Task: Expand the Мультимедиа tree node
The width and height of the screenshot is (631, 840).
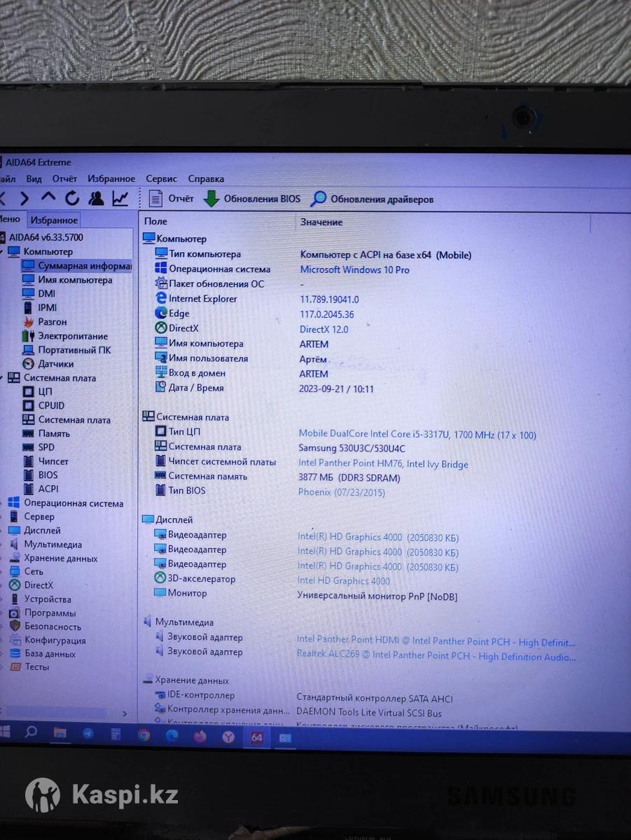Action: pos(2,545)
